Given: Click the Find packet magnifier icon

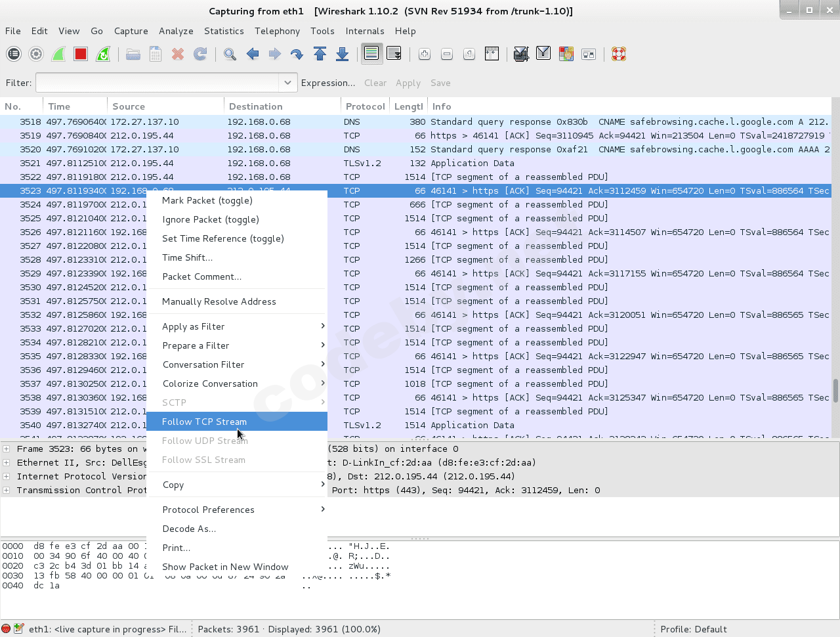Looking at the screenshot, I should coord(230,54).
